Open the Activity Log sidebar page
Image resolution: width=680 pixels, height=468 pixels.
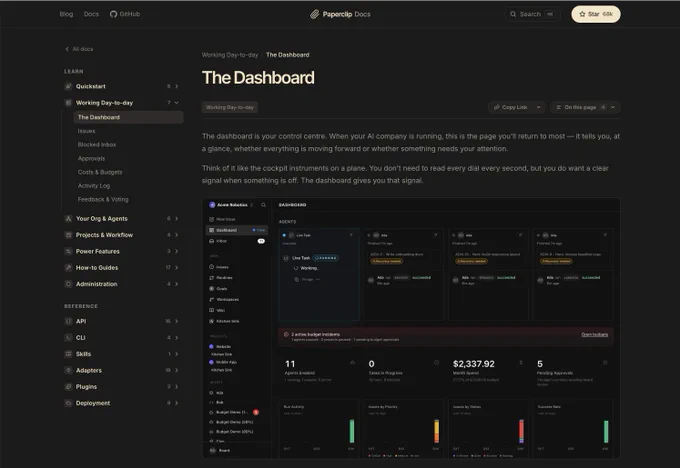[x=94, y=186]
